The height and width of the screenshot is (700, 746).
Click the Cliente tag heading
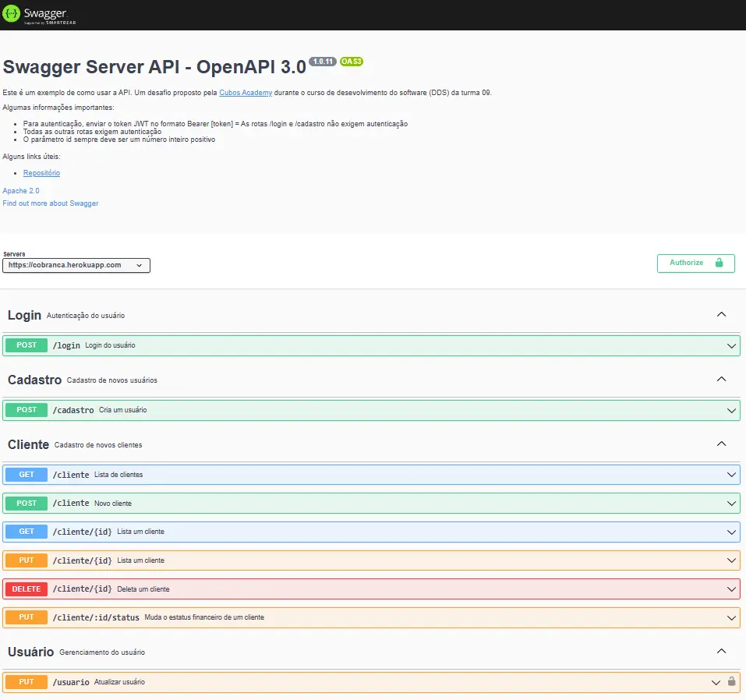click(28, 444)
